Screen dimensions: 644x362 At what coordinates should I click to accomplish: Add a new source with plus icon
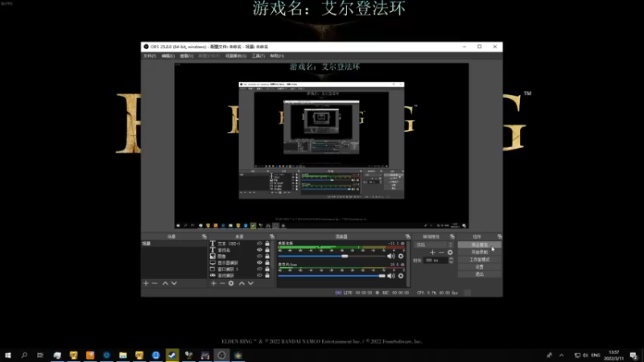click(213, 283)
